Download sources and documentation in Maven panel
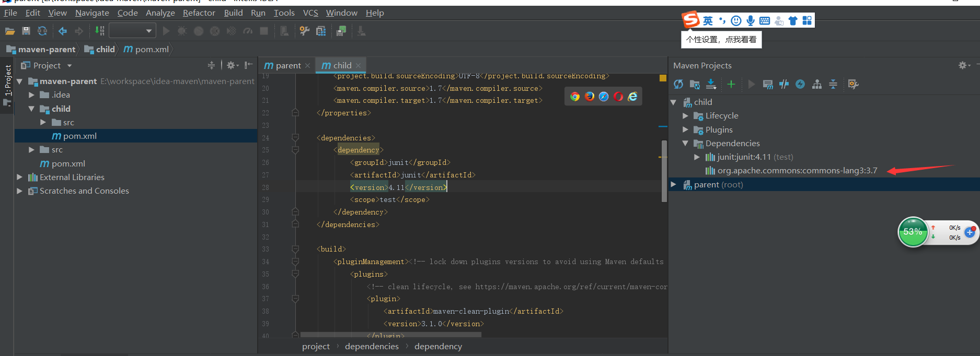 coord(711,84)
